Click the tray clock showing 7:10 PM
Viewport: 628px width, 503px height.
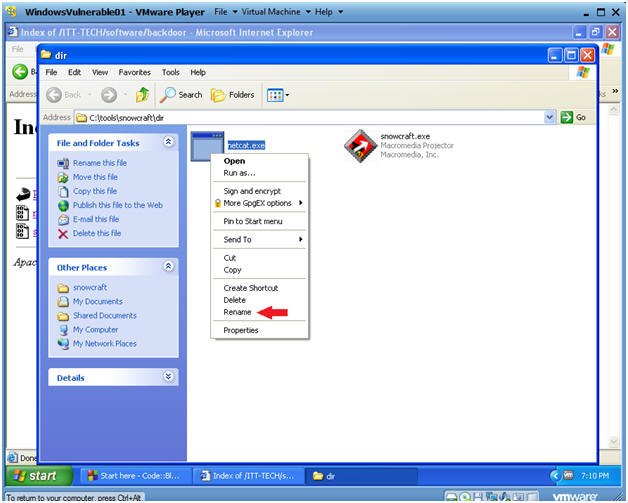pyautogui.click(x=595, y=476)
